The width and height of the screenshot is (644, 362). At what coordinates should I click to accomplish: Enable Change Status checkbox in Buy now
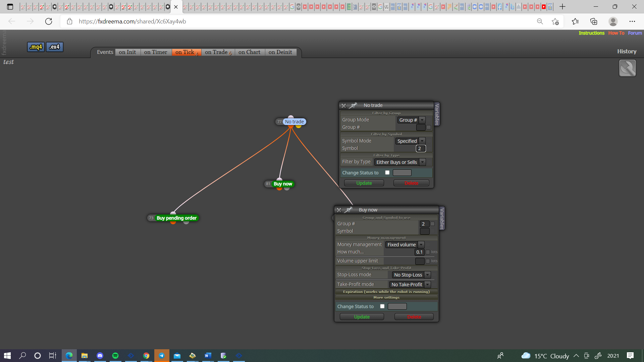click(382, 306)
